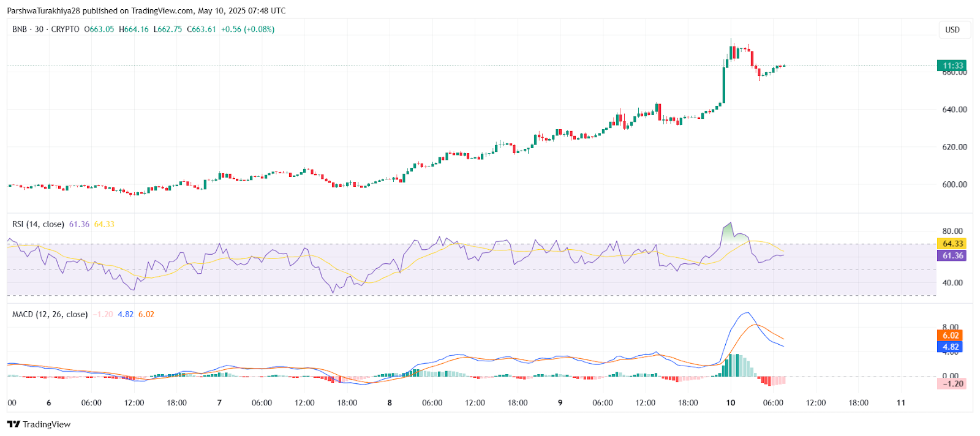Select the RSI (14, close) indicator legend

[38, 224]
